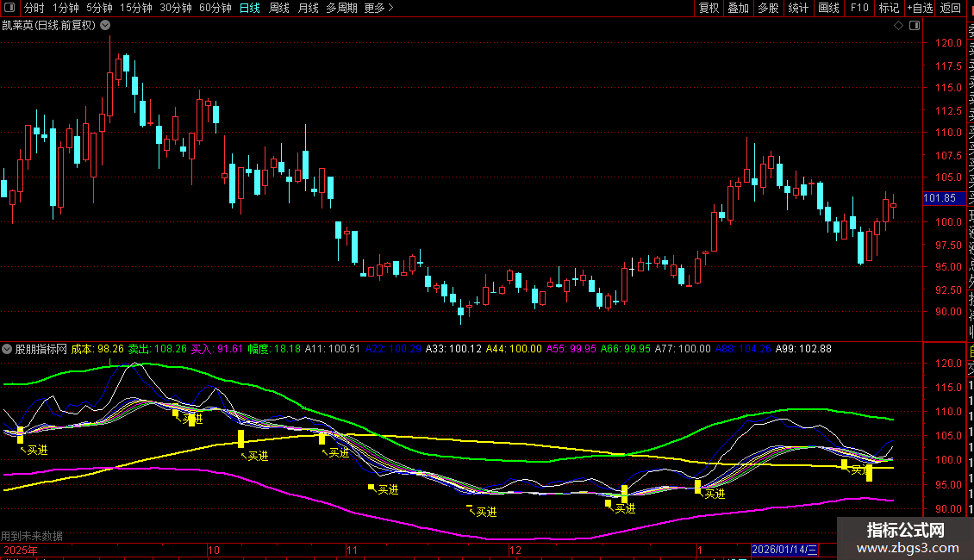Select the 周线 weekly period tab

click(x=279, y=8)
